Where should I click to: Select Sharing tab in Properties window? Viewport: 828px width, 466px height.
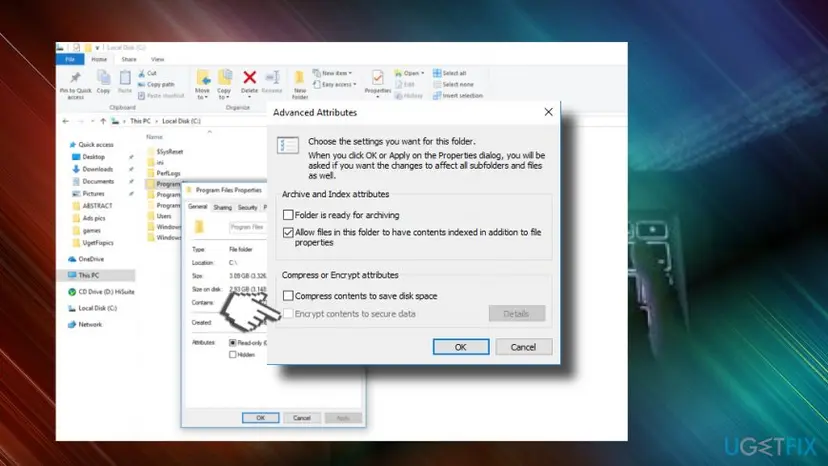[x=222, y=208]
